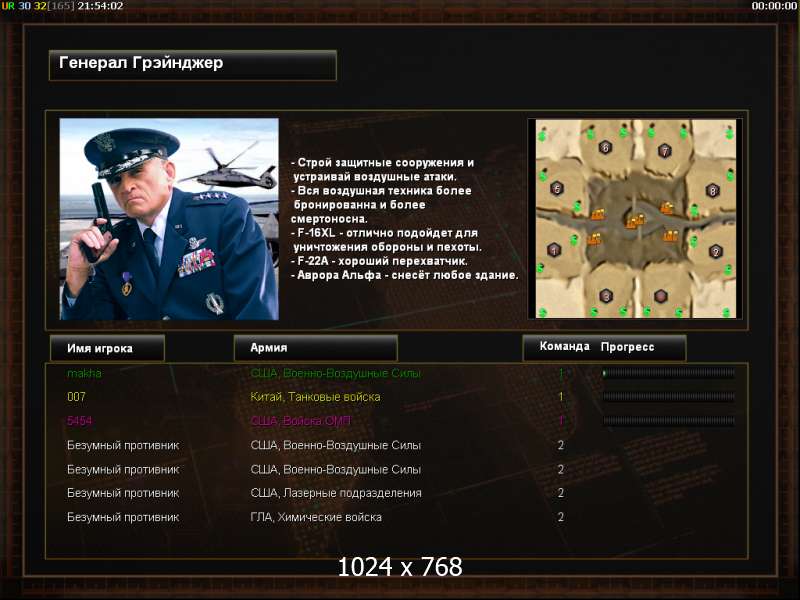800x600 pixels.
Task: Click the 21:54:02 clock at top left
Action: [x=100, y=6]
